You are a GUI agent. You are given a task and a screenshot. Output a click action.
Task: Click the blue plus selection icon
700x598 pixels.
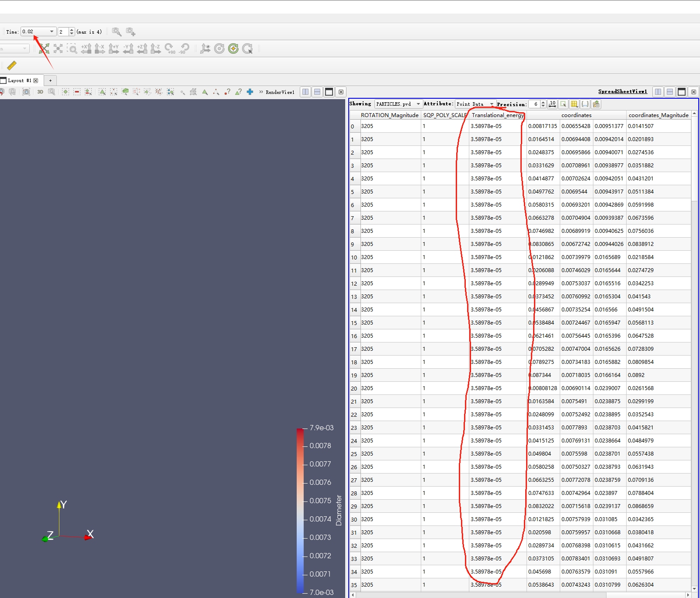(x=250, y=92)
